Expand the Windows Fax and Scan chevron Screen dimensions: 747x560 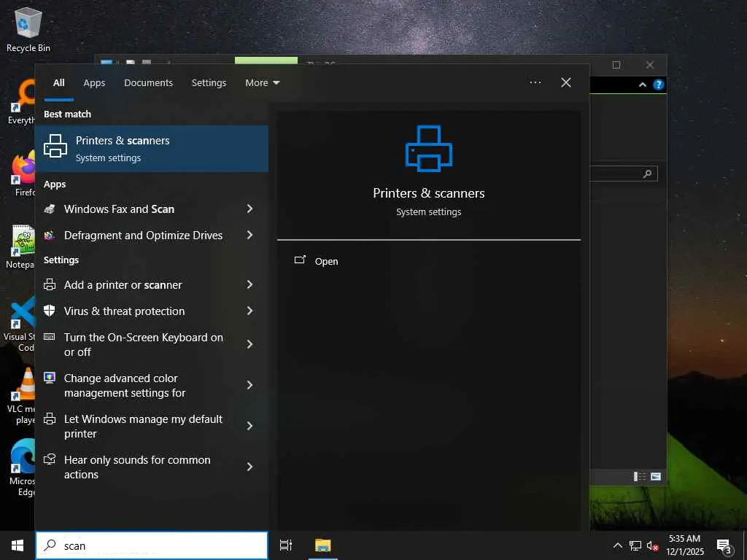click(x=249, y=209)
